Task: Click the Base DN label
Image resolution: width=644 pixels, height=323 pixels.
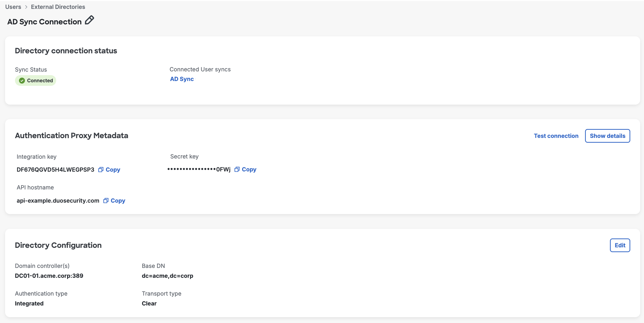Action: click(x=154, y=266)
